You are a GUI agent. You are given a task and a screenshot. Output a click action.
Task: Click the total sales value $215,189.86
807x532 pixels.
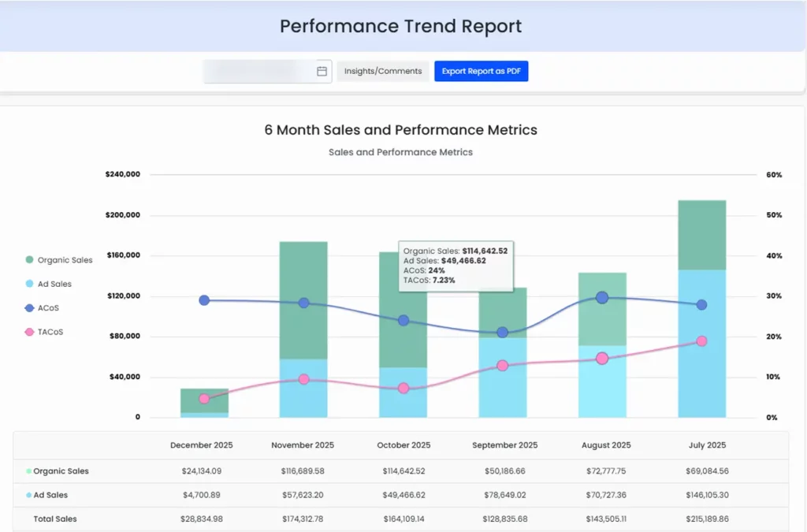[x=706, y=519]
